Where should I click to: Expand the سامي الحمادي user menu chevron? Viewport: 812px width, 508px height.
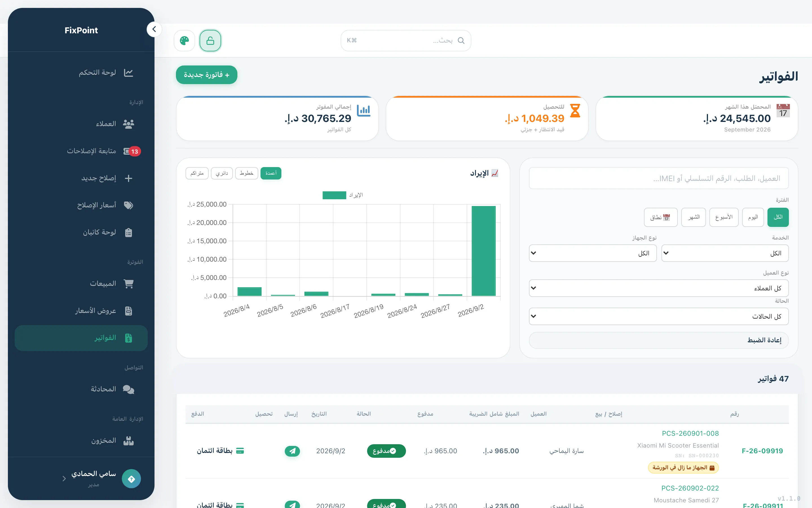[64, 478]
